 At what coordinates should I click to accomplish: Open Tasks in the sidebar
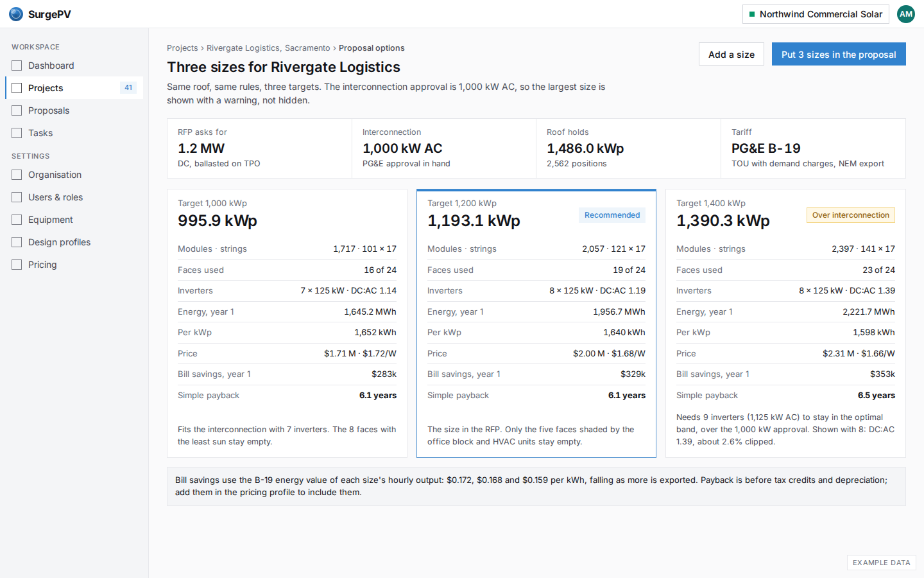74,133
